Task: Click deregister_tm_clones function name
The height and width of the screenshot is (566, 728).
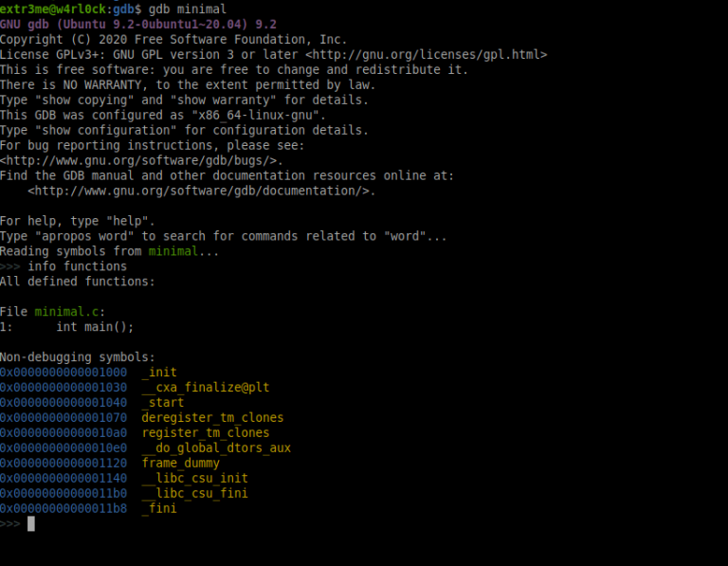Action: pos(212,417)
